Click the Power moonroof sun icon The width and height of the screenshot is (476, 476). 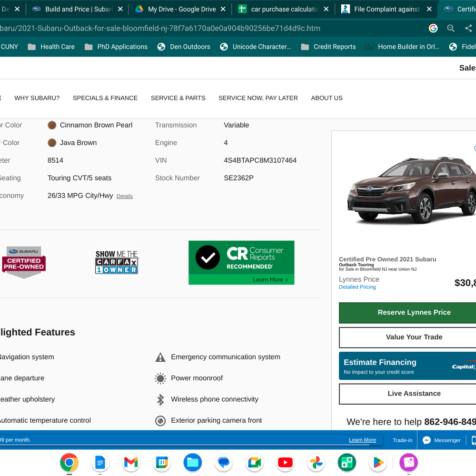pyautogui.click(x=160, y=378)
